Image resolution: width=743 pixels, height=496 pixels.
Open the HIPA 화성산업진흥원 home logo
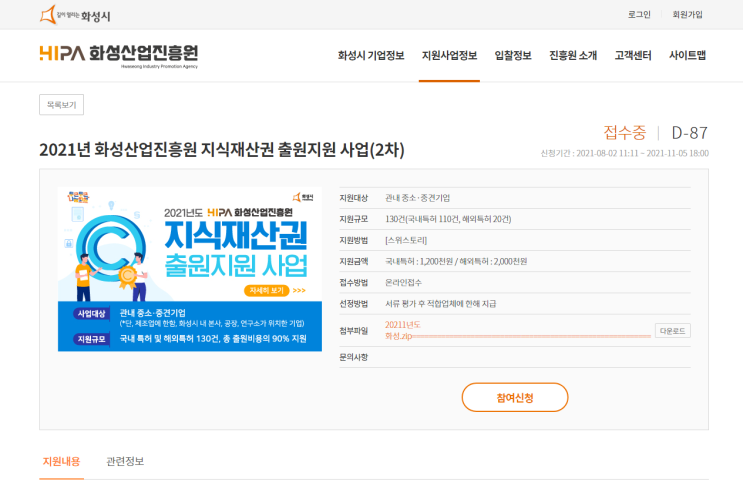pyautogui.click(x=118, y=56)
